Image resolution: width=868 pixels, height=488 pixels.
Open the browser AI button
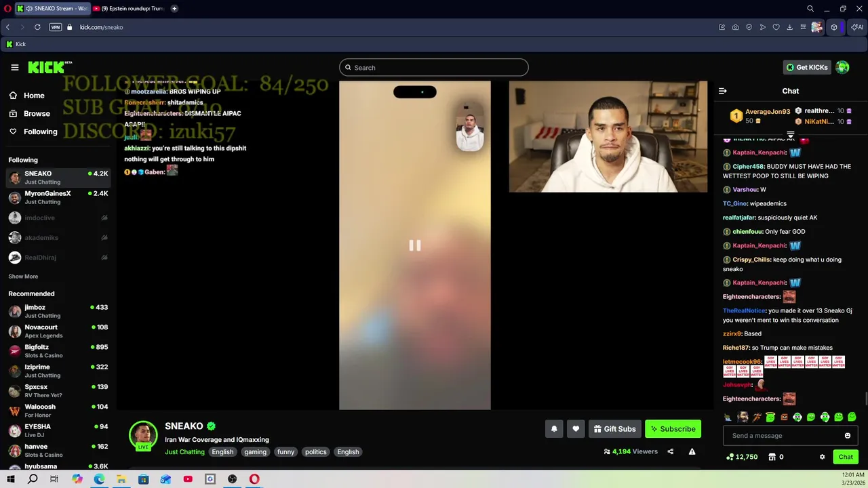[857, 27]
